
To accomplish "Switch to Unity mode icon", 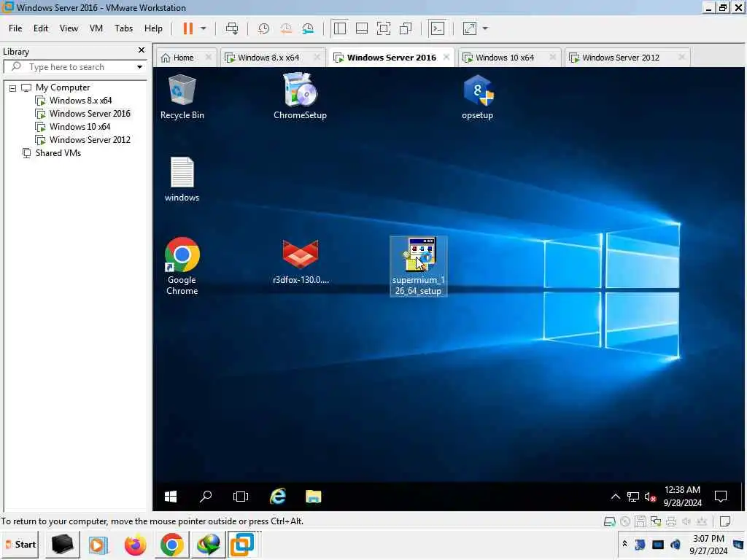I will [406, 28].
